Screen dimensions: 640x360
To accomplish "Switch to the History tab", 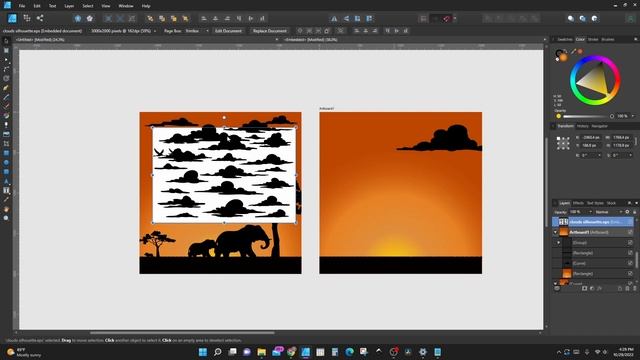I will [582, 126].
